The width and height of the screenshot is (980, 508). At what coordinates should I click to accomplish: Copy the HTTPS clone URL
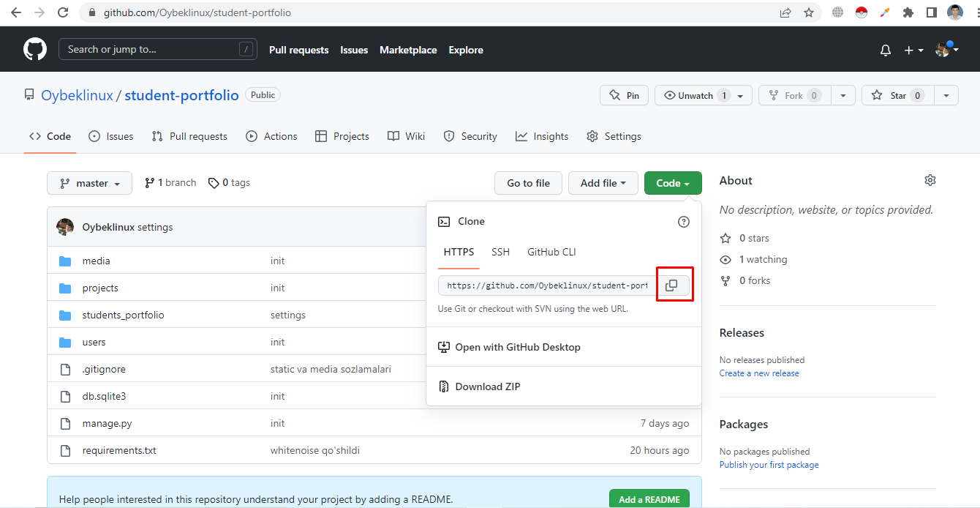(671, 285)
